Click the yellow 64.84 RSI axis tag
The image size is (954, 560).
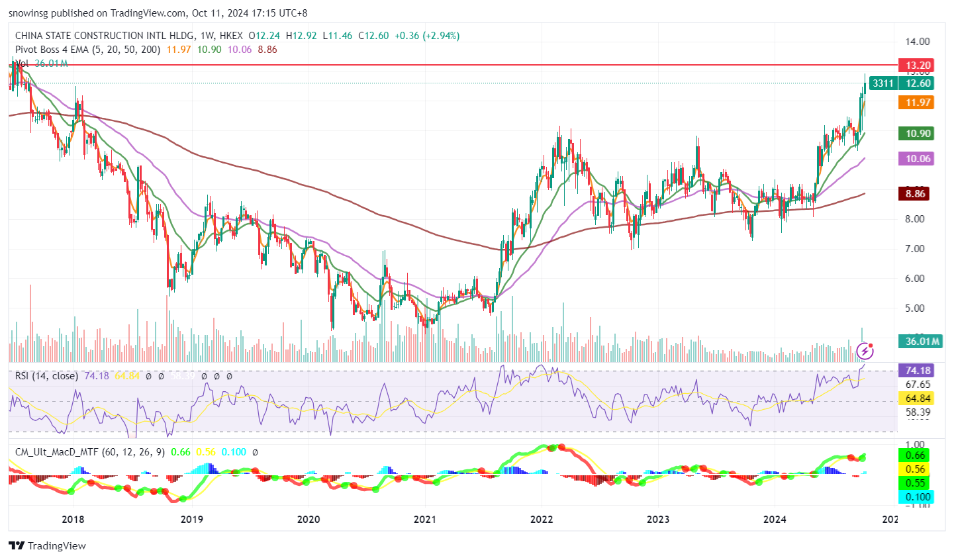click(916, 398)
